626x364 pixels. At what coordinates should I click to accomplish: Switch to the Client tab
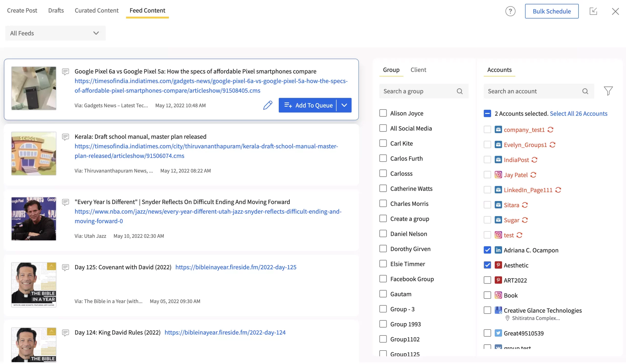point(418,70)
